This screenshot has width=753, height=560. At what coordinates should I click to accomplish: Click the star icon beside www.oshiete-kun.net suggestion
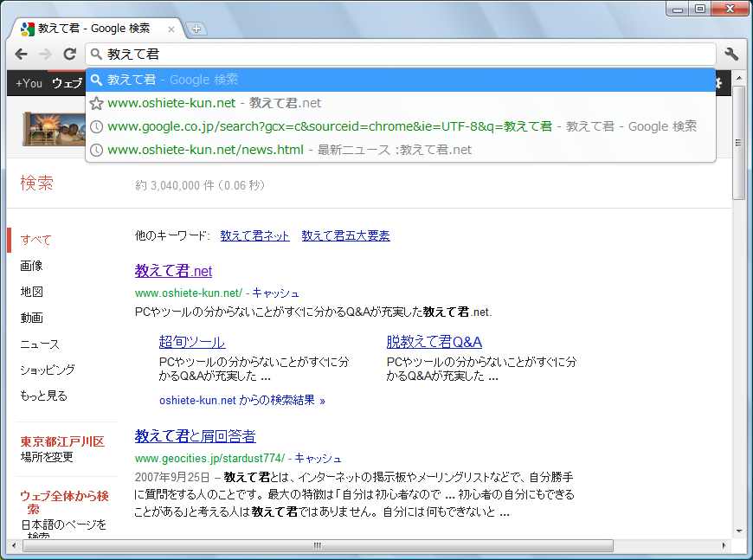click(x=97, y=103)
